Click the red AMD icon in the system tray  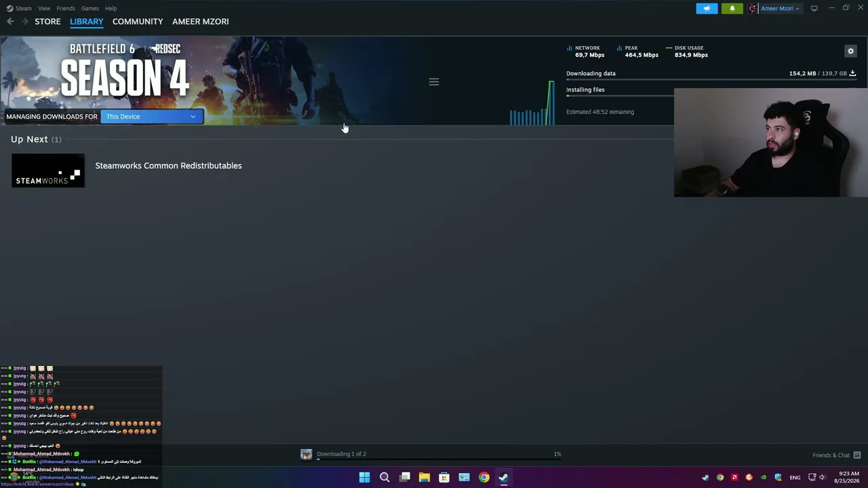[x=734, y=477]
